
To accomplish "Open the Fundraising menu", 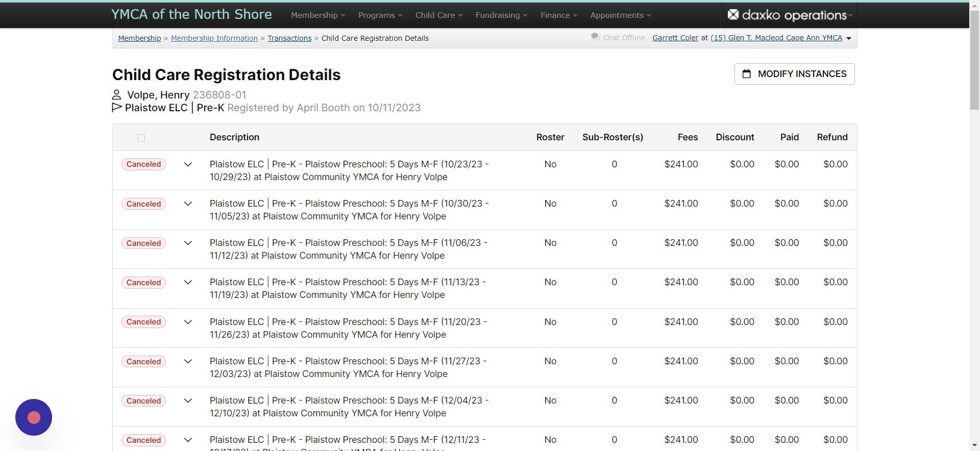I will coord(501,15).
